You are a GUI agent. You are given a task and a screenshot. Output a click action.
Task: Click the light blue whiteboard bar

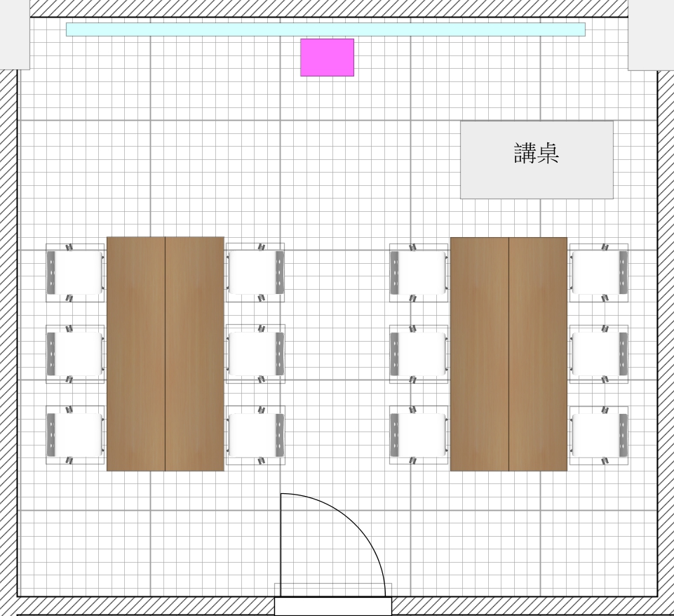tap(325, 29)
